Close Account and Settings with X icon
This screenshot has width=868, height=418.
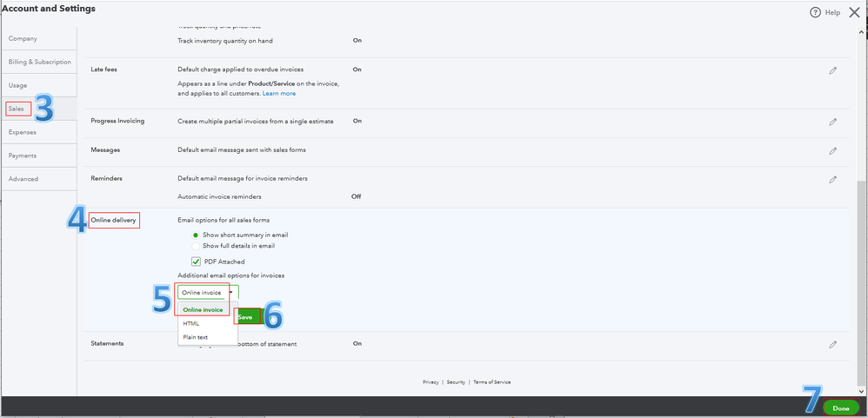[x=853, y=12]
